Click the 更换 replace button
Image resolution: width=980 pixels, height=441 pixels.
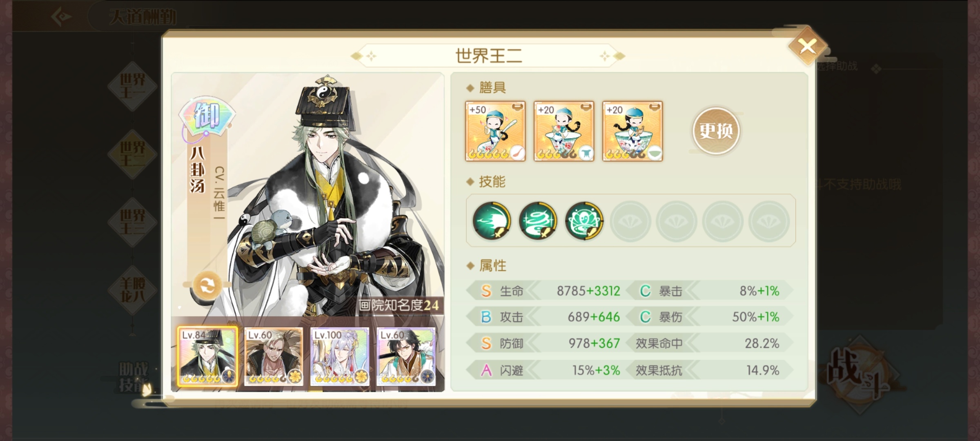pos(716,131)
